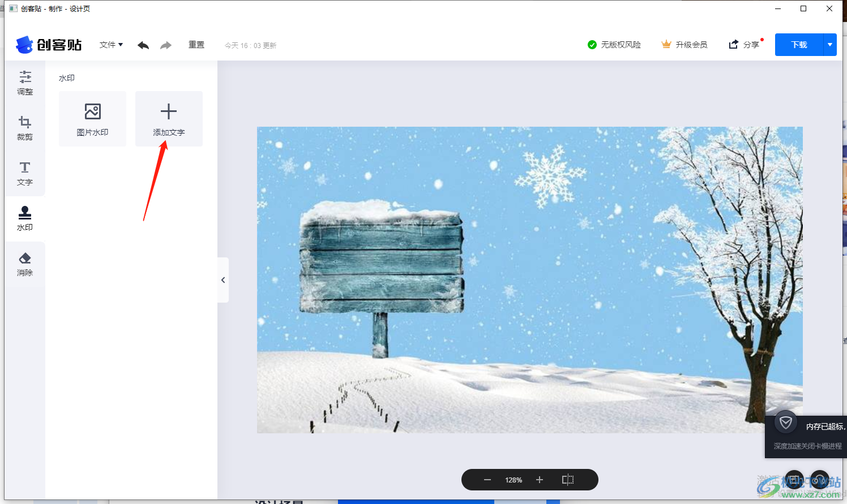
Task: Click 无版权风险 copyright notice
Action: [x=614, y=45]
